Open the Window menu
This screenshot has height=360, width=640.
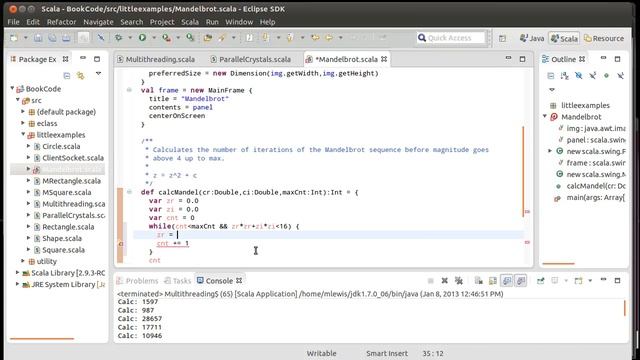(239, 22)
